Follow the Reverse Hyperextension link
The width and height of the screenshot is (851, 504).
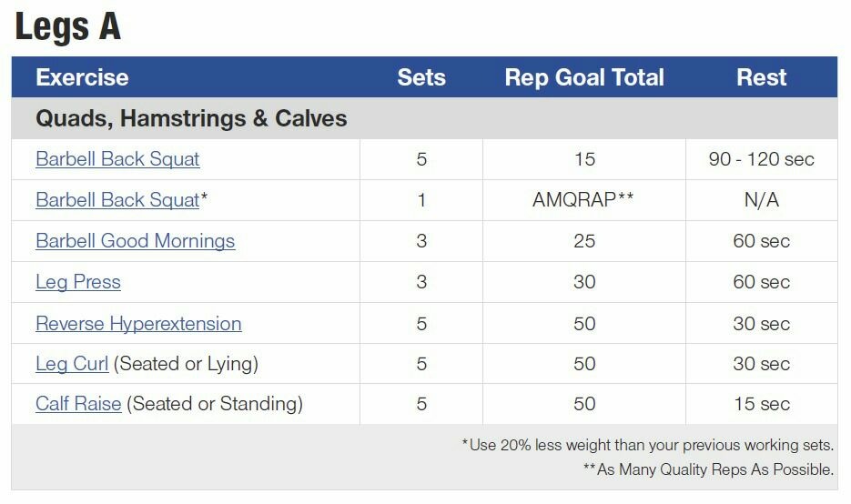(x=138, y=323)
